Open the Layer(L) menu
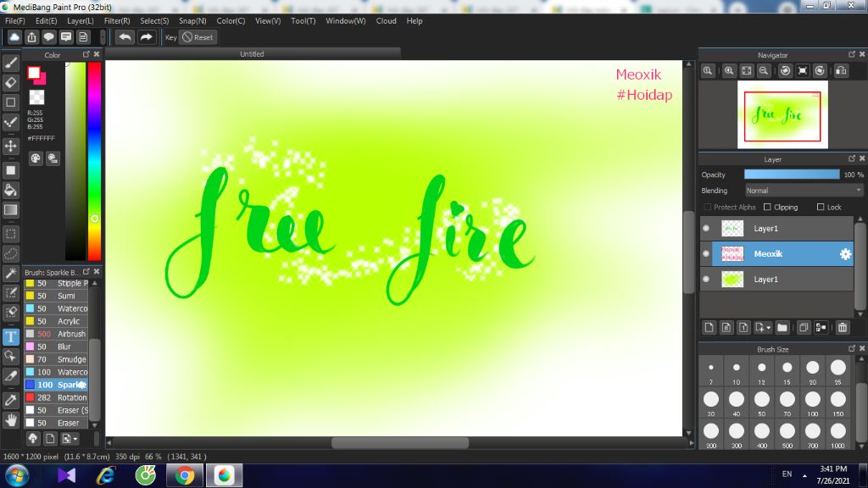 pyautogui.click(x=81, y=21)
